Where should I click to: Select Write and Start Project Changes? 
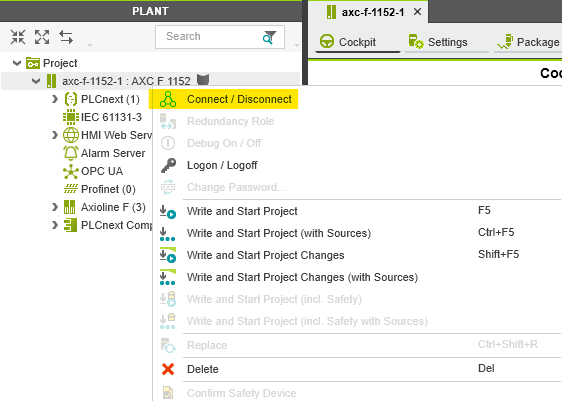(x=265, y=255)
